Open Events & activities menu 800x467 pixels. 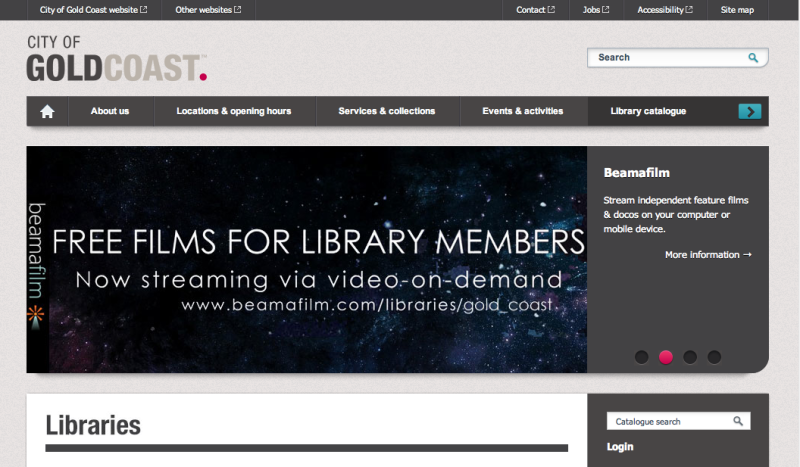[x=522, y=111]
